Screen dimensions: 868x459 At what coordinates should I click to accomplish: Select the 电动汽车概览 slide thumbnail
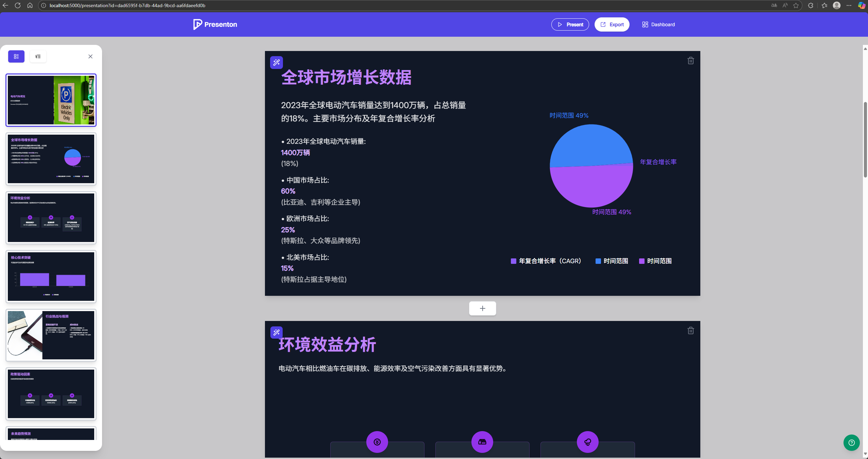[51, 100]
